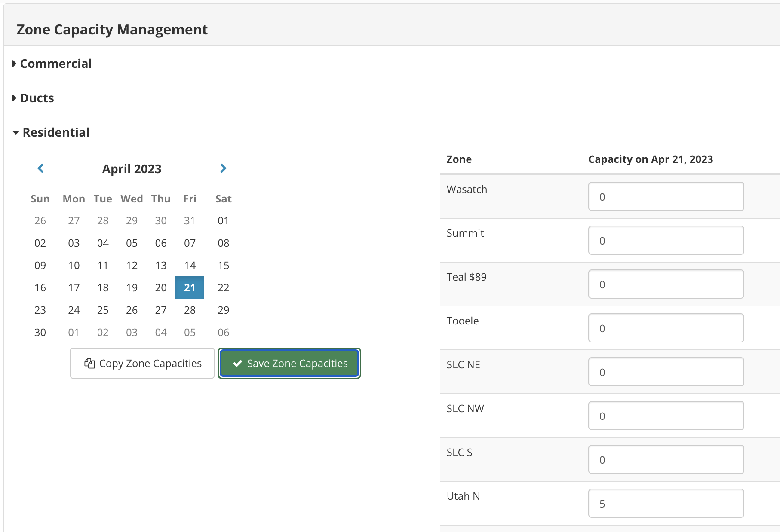Select April 12 on calendar
Screen dimensions: 780x532
click(132, 265)
